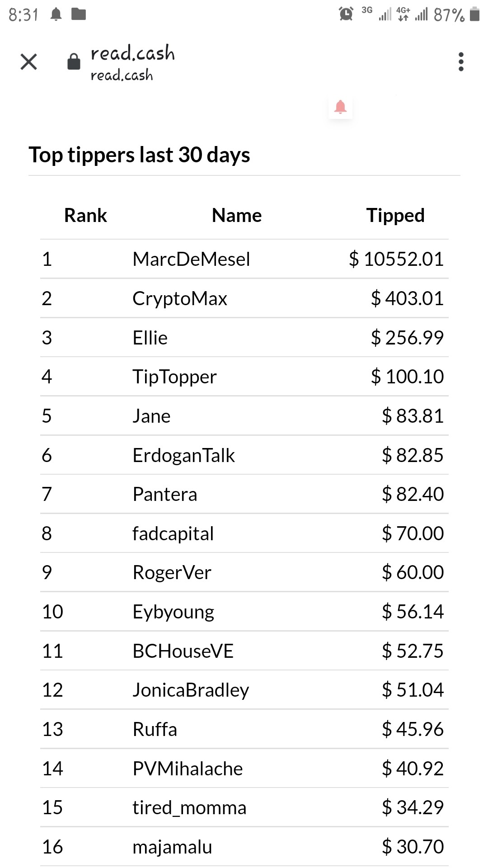
Task: Open PVMihalache's profile
Action: point(188,769)
